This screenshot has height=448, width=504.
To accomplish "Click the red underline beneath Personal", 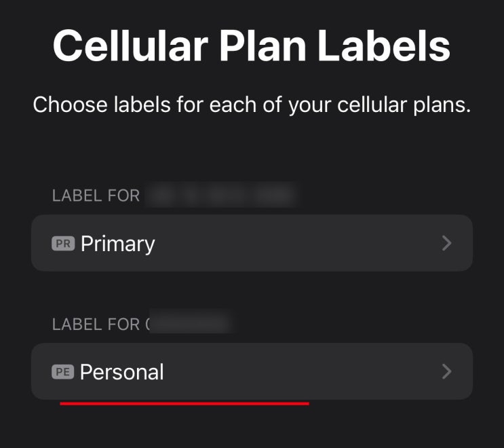I will point(184,403).
